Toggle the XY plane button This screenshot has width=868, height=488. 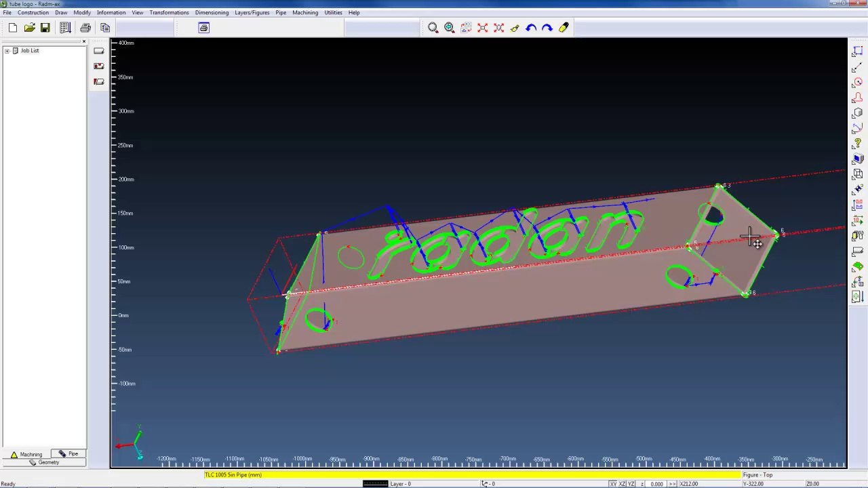coord(613,484)
